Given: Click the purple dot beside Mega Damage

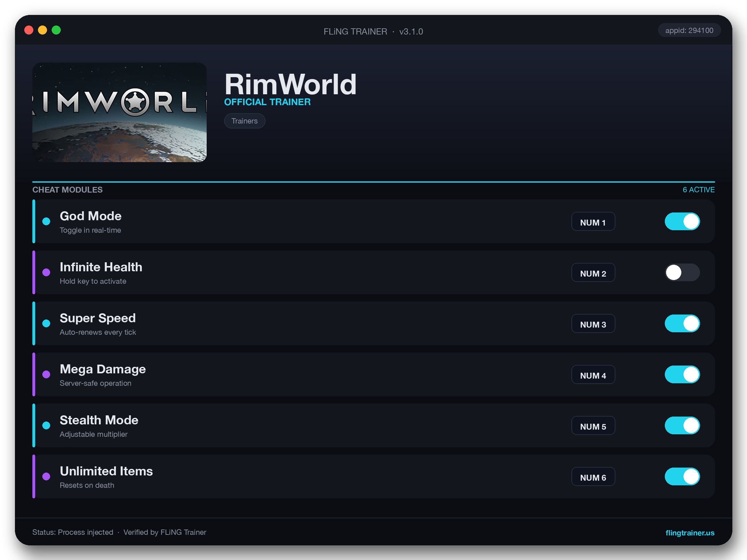Looking at the screenshot, I should click(46, 374).
